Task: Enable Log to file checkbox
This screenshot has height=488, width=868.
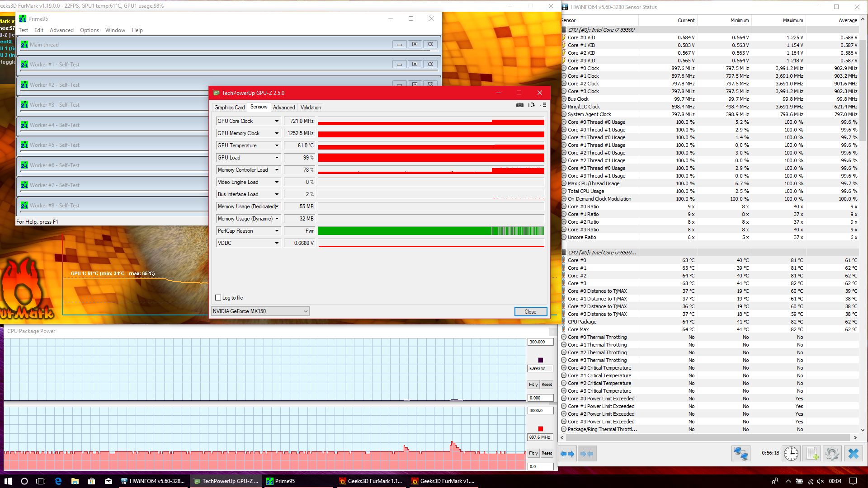Action: pos(218,298)
